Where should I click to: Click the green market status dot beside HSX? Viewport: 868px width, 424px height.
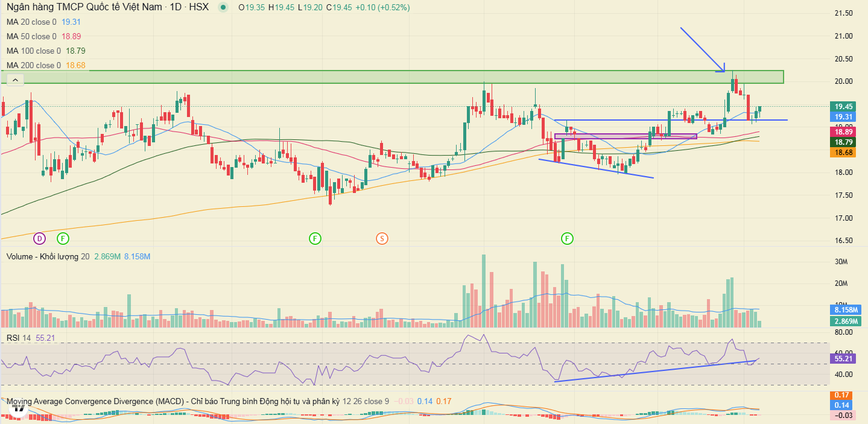coord(224,8)
